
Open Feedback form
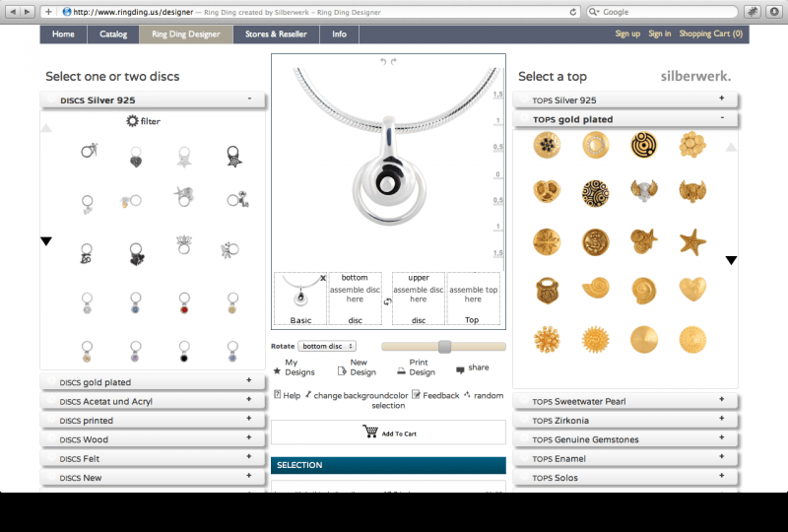tap(435, 395)
